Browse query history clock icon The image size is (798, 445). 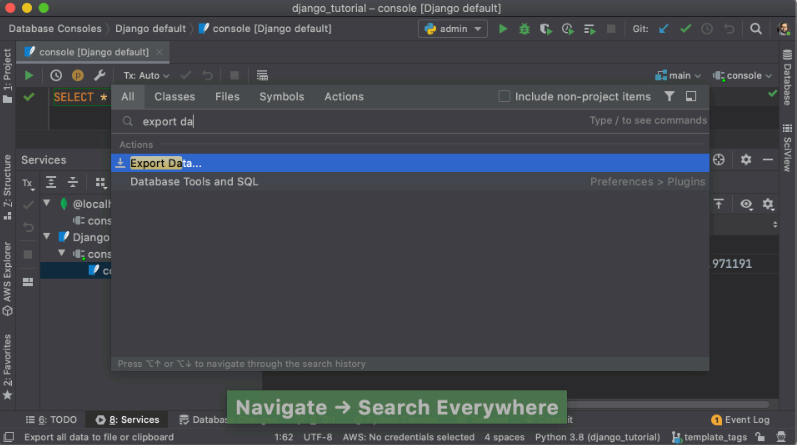pos(56,75)
